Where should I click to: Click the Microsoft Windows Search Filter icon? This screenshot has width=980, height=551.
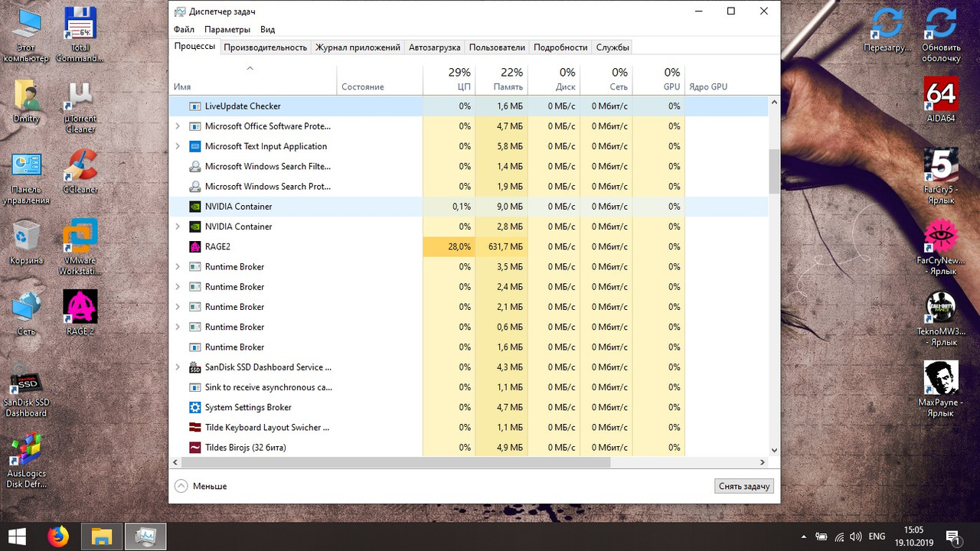pyautogui.click(x=194, y=166)
